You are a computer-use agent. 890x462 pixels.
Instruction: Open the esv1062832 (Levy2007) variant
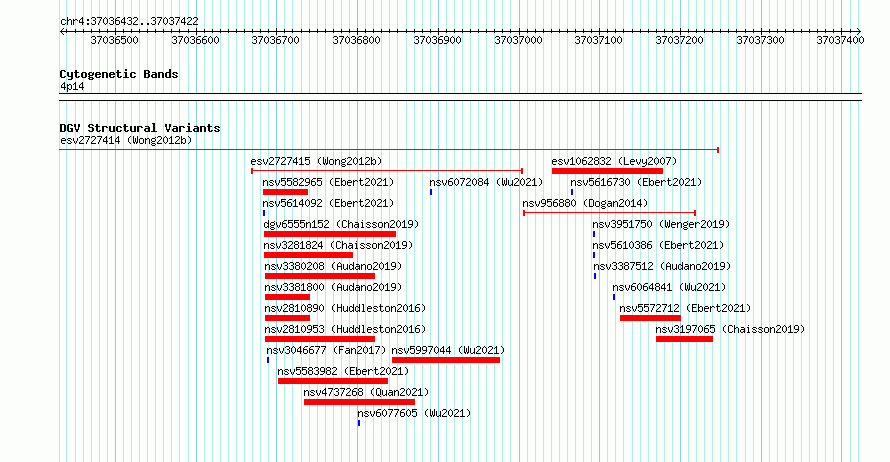click(614, 161)
